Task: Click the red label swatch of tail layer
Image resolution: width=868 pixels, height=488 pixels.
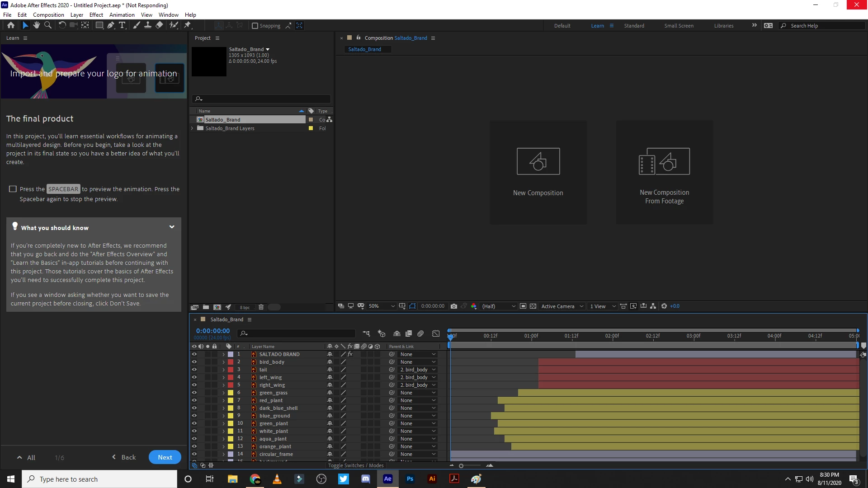Action: click(231, 370)
